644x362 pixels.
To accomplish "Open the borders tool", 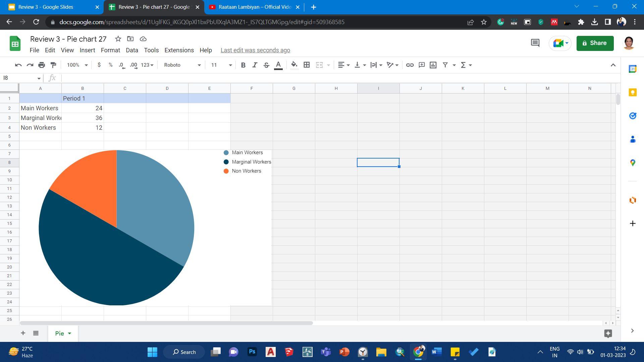I will click(x=306, y=65).
